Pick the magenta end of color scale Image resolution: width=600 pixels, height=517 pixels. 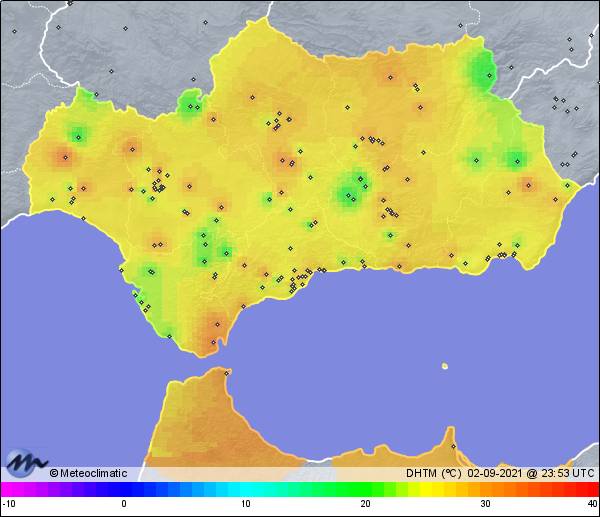coord(8,489)
